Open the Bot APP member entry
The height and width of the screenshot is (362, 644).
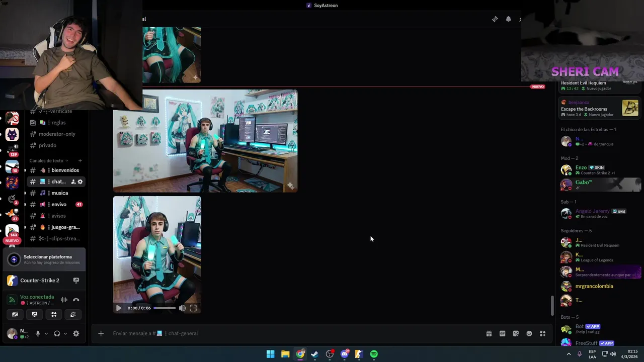coord(599,329)
